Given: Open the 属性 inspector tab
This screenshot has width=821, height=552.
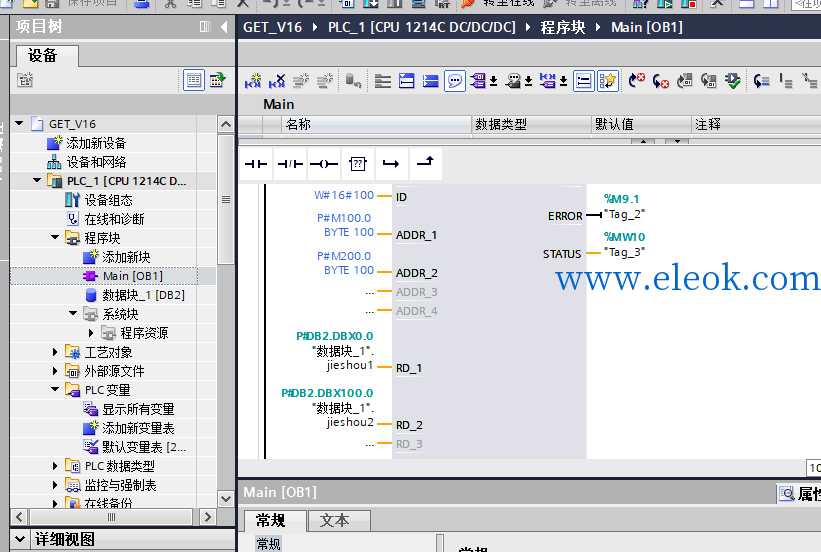Looking at the screenshot, I should (x=800, y=493).
